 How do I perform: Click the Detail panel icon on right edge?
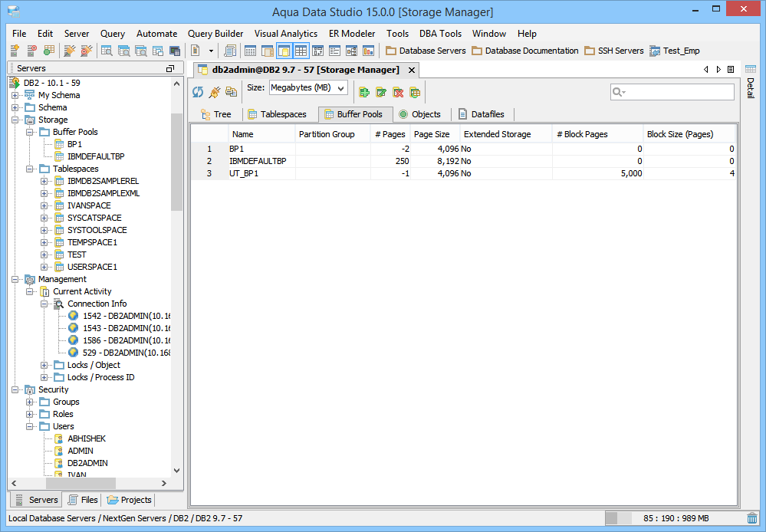[751, 69]
